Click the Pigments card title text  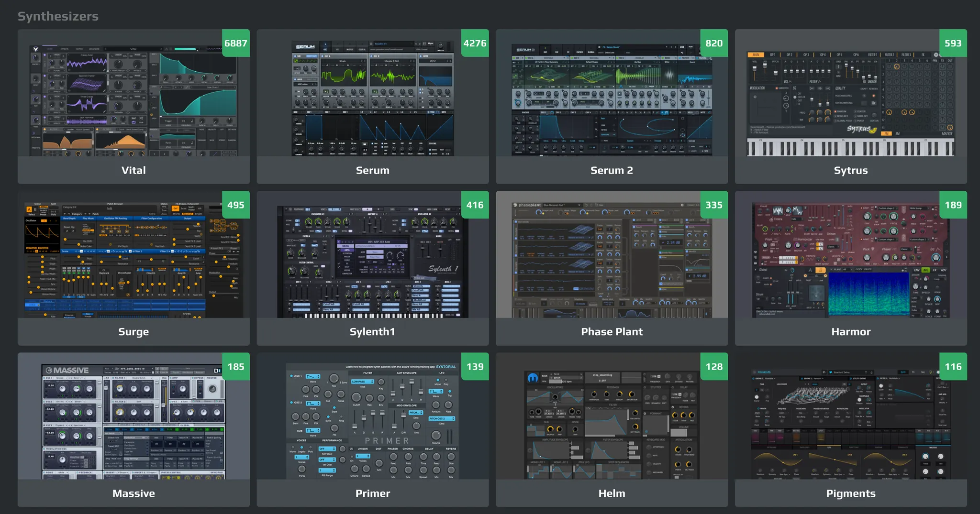tap(850, 493)
